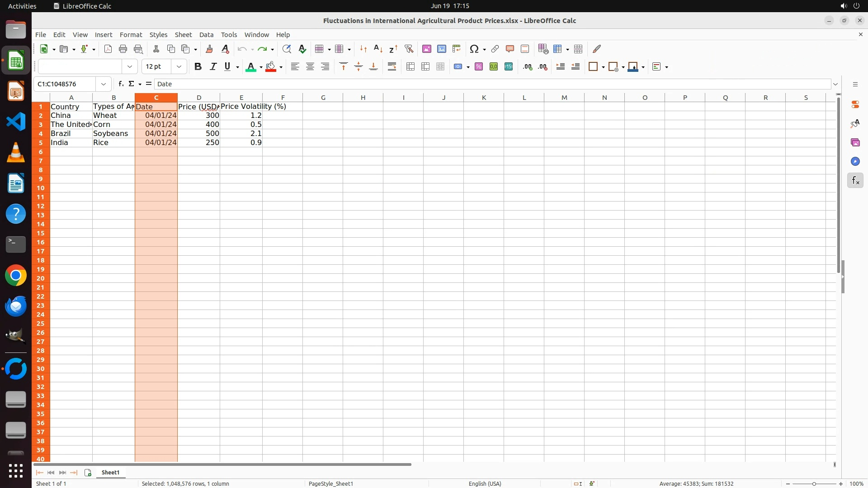868x488 pixels.
Task: Click the Merge and Center Cells icon
Action: 410,66
